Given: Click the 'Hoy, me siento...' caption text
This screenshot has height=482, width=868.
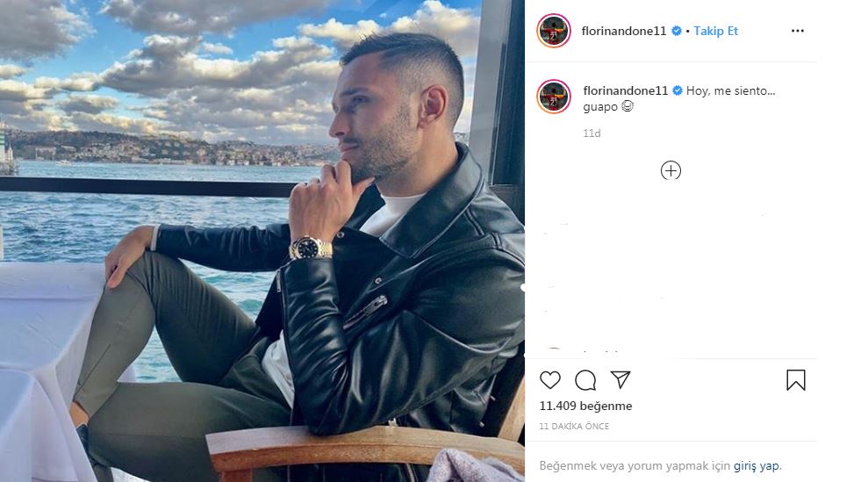Looking at the screenshot, I should [731, 90].
